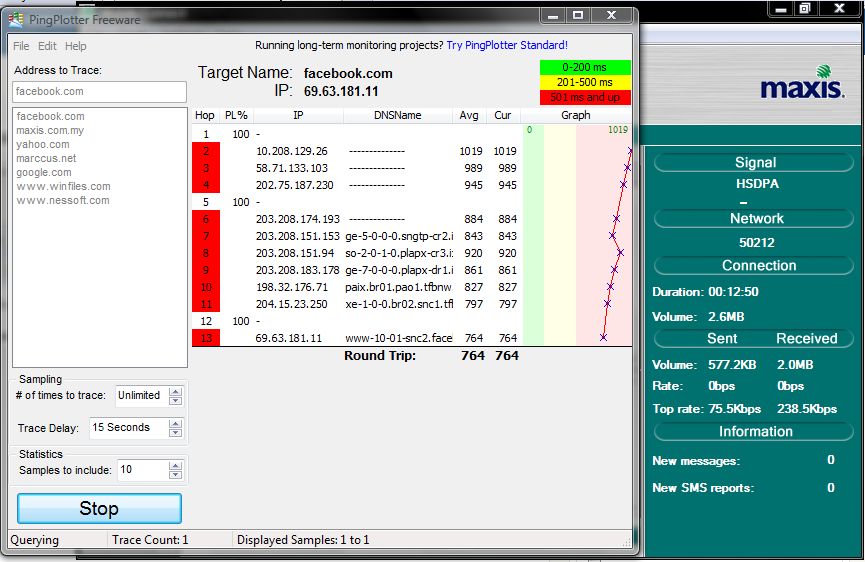Click the Stop button
The height and width of the screenshot is (562, 865).
point(99,509)
